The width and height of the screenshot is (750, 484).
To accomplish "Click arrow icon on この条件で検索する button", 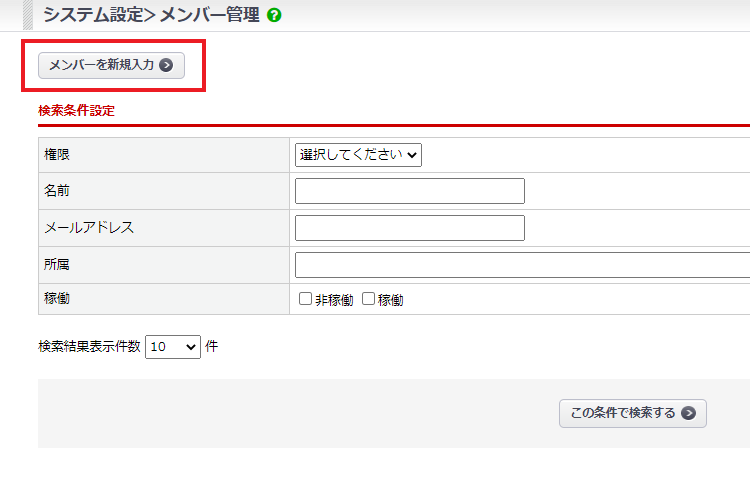I will (x=688, y=413).
